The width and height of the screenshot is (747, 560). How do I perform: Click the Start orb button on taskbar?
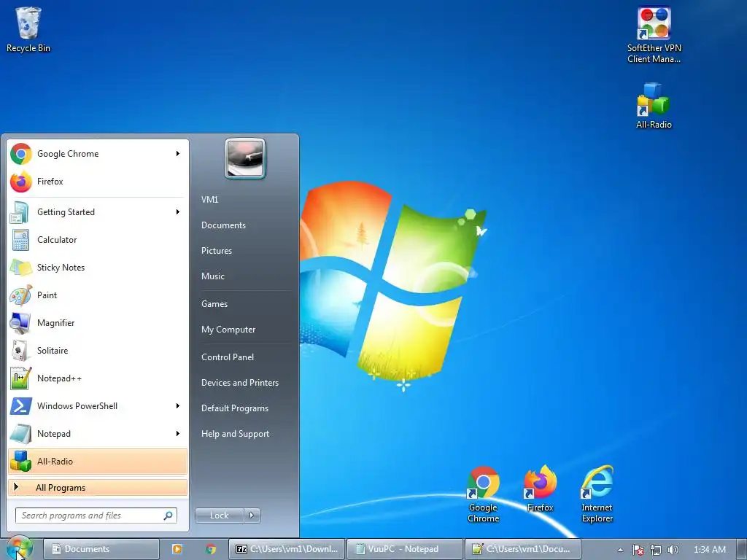[19, 548]
